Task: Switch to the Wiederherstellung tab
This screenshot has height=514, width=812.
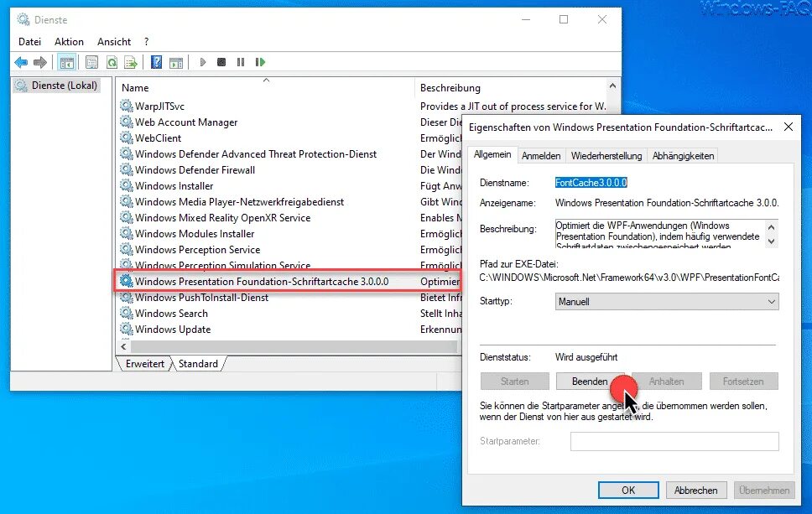Action: [606, 156]
